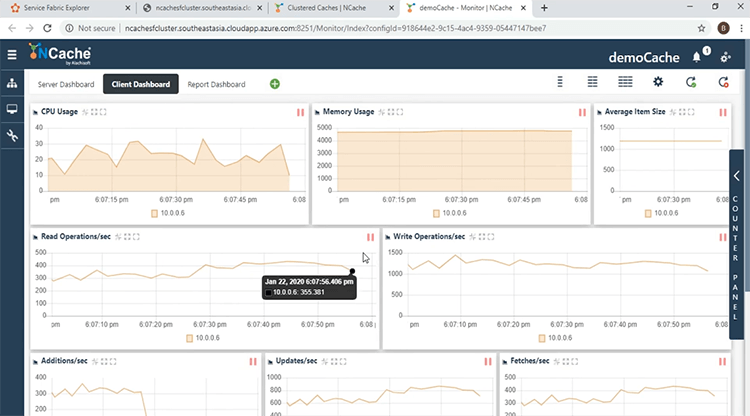Toggle 10.0.0.6 legend in Read Operations chart

[x=203, y=338]
